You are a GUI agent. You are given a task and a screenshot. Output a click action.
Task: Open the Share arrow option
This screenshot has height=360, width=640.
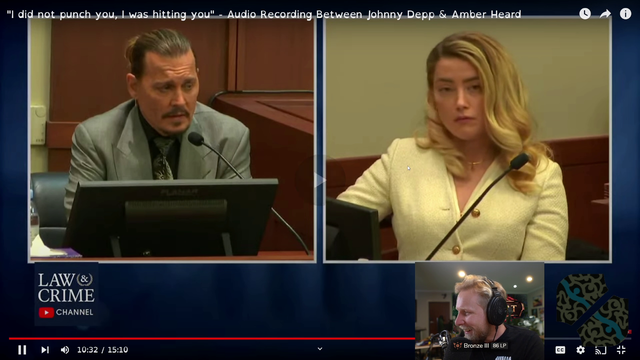pos(605,14)
